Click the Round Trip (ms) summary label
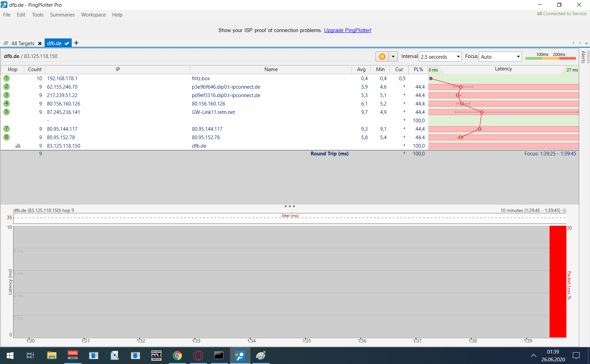Image resolution: width=590 pixels, height=364 pixels. [x=329, y=154]
